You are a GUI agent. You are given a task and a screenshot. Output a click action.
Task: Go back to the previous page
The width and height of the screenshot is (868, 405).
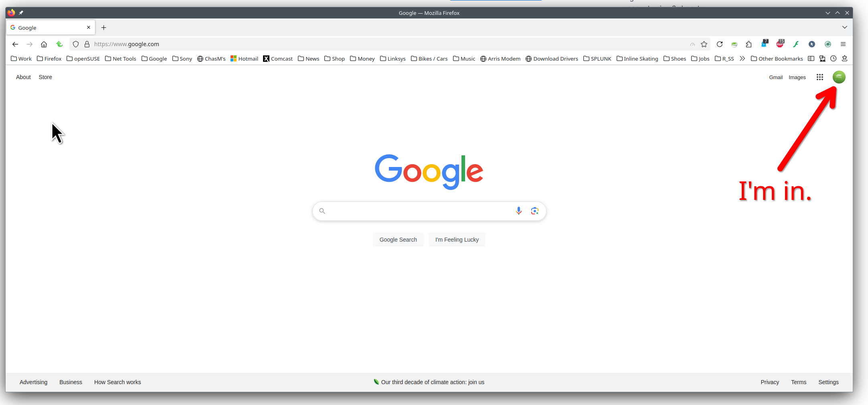point(15,44)
